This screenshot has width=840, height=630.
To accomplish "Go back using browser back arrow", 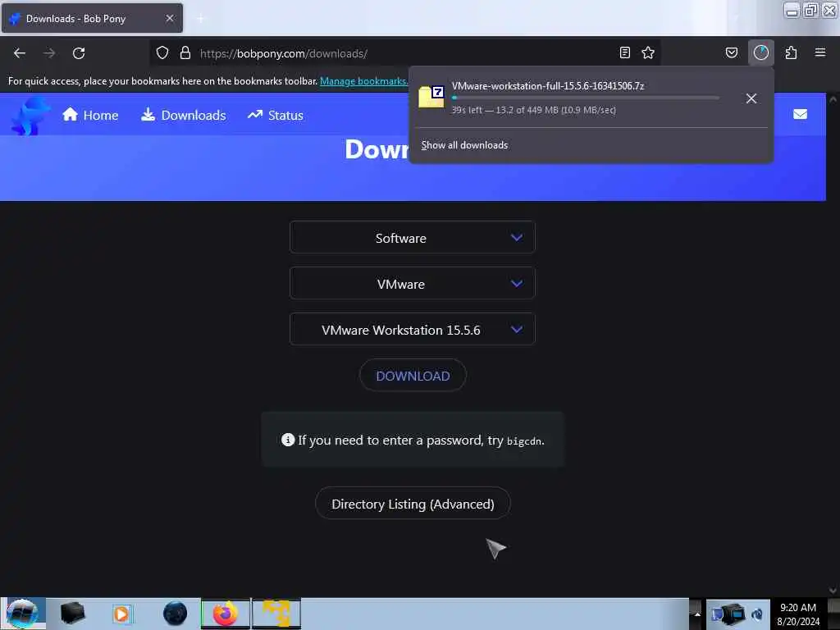I will [x=20, y=53].
